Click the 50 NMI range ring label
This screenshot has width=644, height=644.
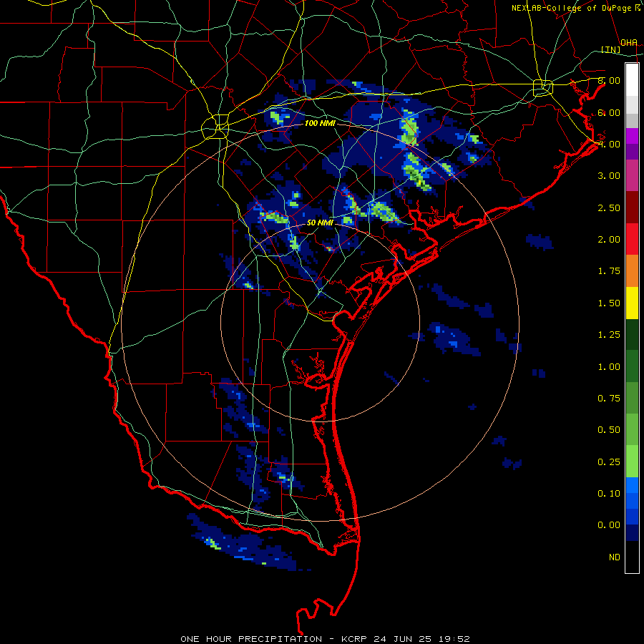(x=320, y=223)
